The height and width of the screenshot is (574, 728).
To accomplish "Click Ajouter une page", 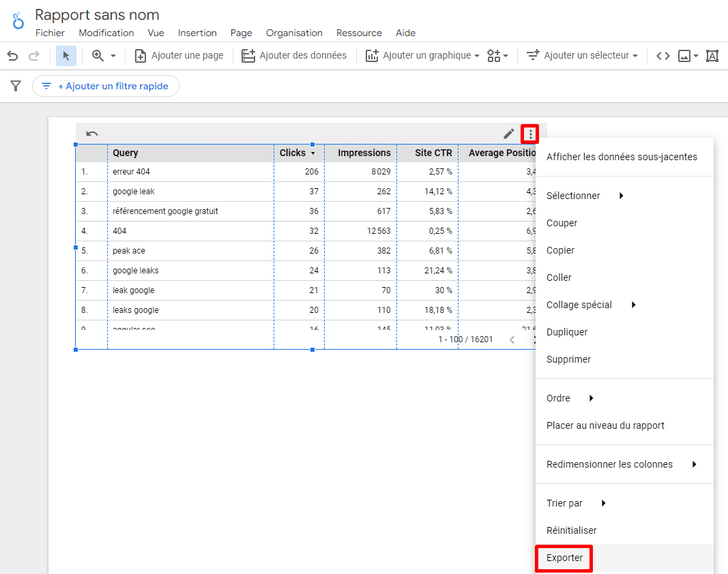I will (x=179, y=56).
